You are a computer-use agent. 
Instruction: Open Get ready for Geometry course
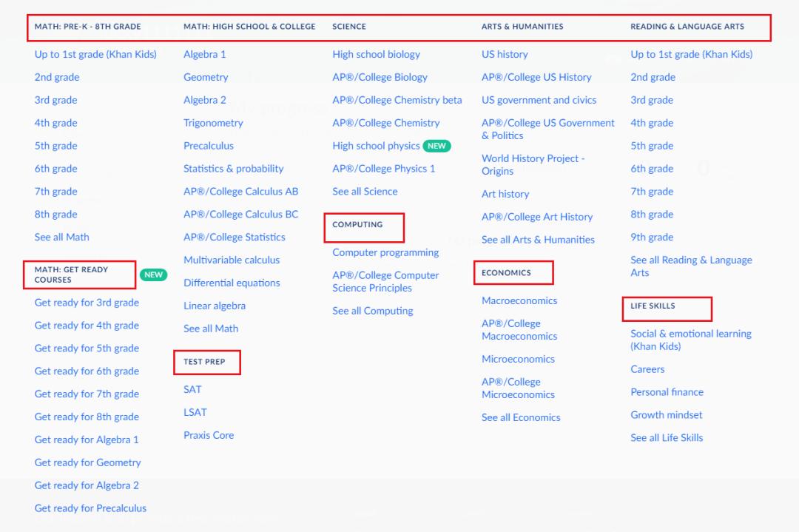[87, 462]
